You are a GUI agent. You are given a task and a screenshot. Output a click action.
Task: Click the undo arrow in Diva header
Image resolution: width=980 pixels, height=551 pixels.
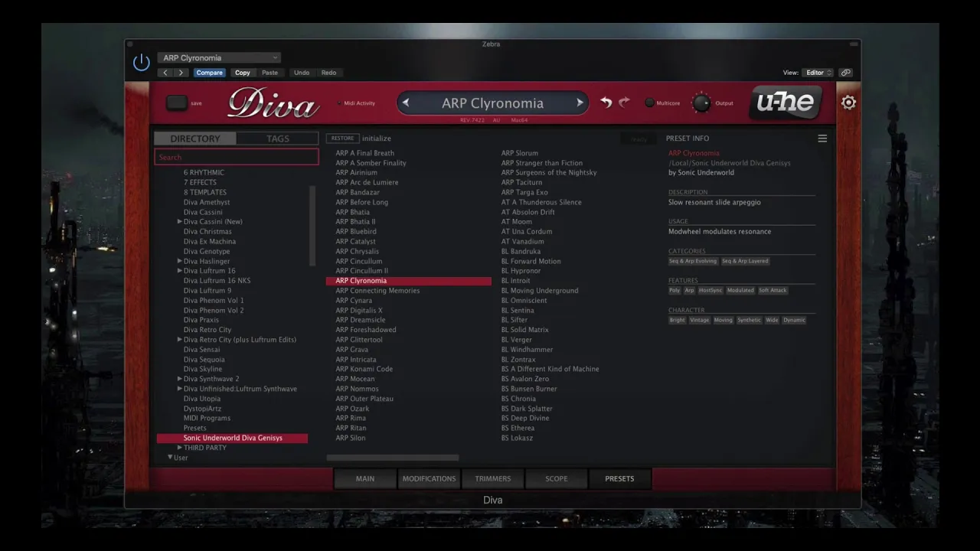606,103
